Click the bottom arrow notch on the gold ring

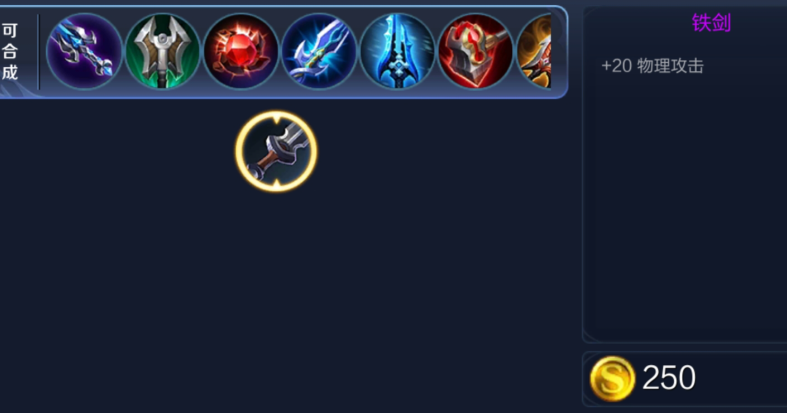(x=276, y=184)
